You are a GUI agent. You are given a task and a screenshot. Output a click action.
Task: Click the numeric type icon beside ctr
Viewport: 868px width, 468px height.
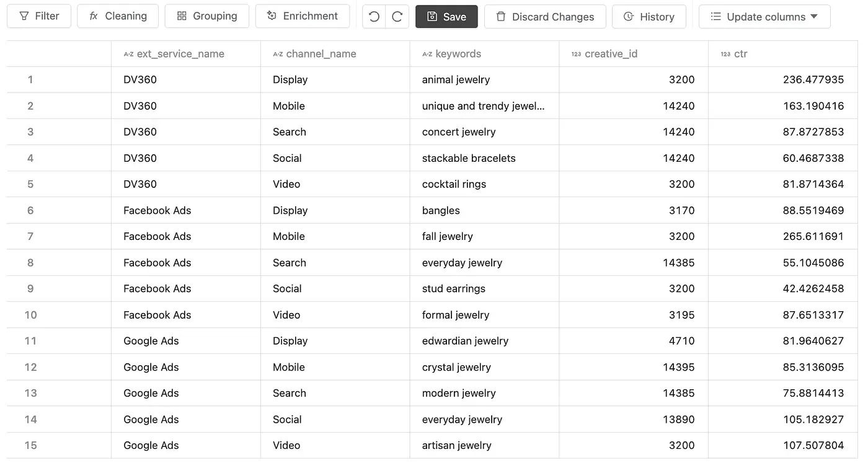725,54
